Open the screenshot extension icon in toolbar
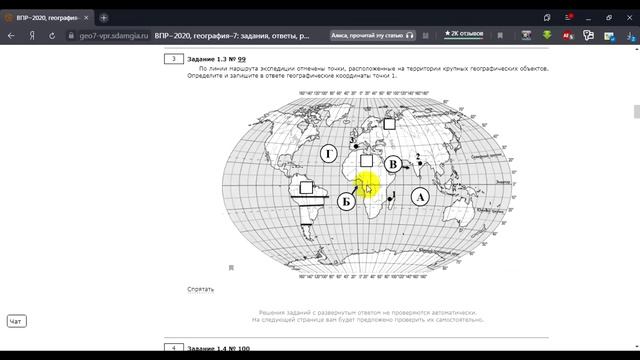The width and height of the screenshot is (640, 360). click(x=526, y=36)
